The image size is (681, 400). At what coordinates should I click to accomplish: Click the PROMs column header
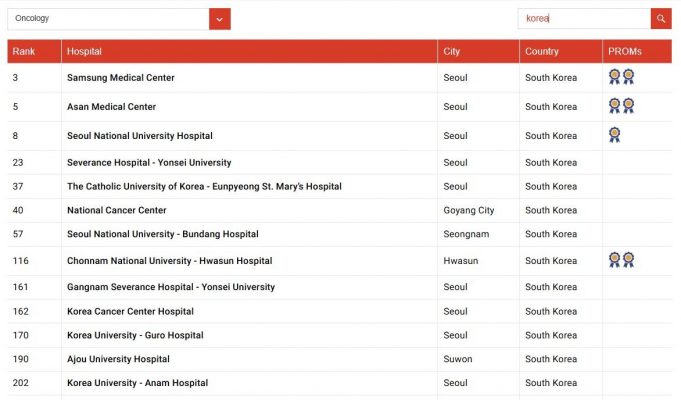[x=624, y=51]
